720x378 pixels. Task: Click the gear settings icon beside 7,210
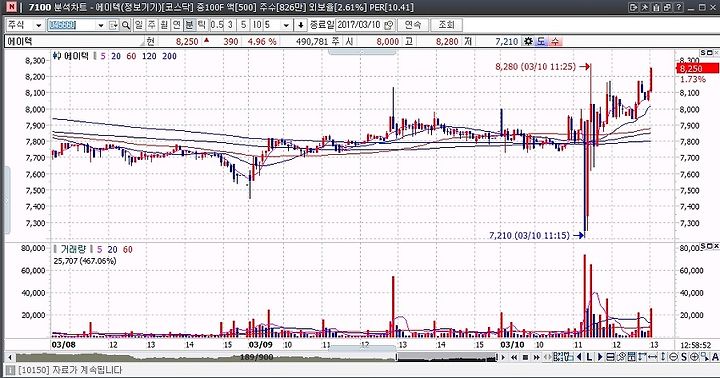(528, 41)
